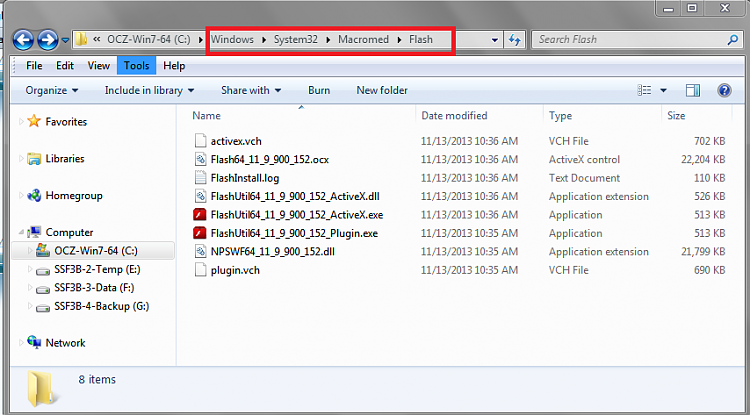The width and height of the screenshot is (750, 415).
Task: Click Windows in the address breadcrumb
Action: (x=232, y=40)
